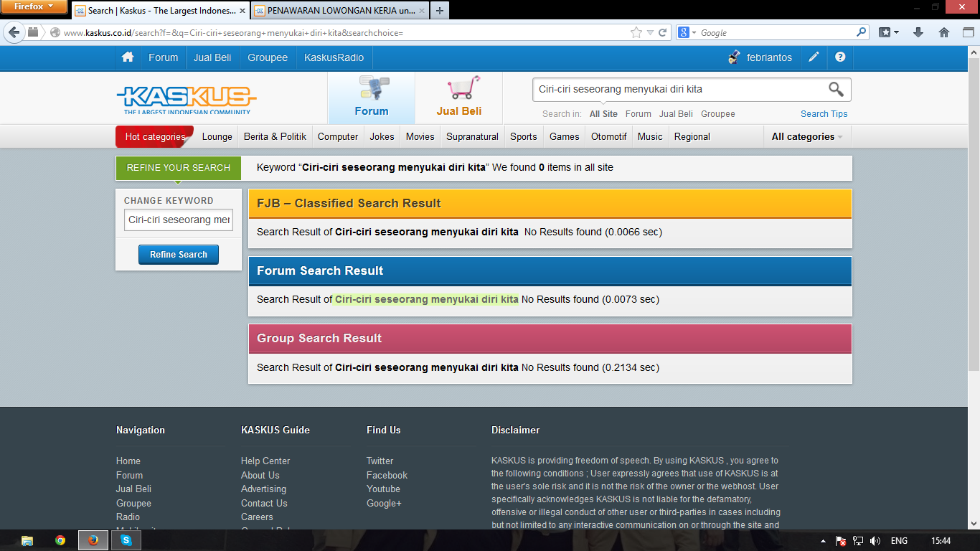This screenshot has height=551, width=980.
Task: Click the KASKUS logo
Action: tap(187, 100)
